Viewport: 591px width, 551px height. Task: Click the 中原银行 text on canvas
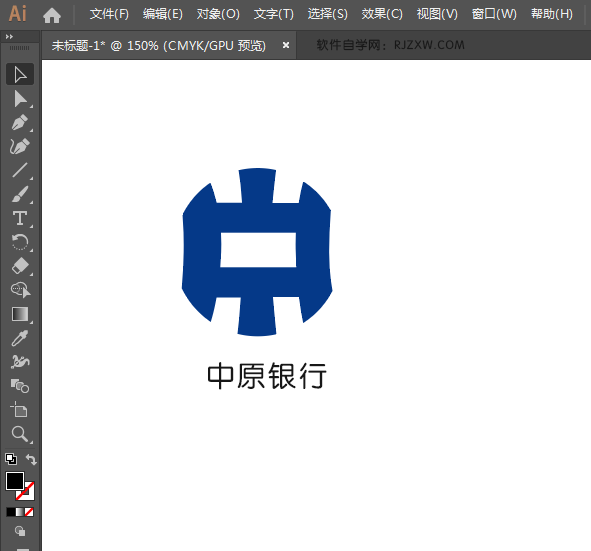point(266,376)
